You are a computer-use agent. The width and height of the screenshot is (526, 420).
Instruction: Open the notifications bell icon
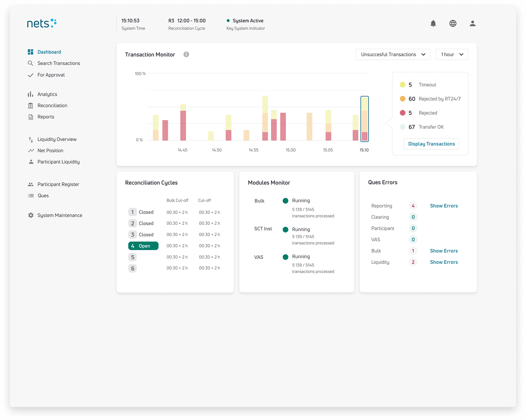[x=433, y=23]
